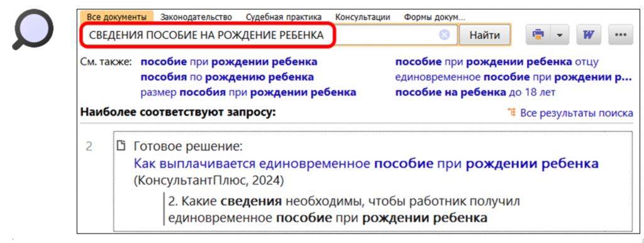Switch to the Все документы tab

click(116, 17)
